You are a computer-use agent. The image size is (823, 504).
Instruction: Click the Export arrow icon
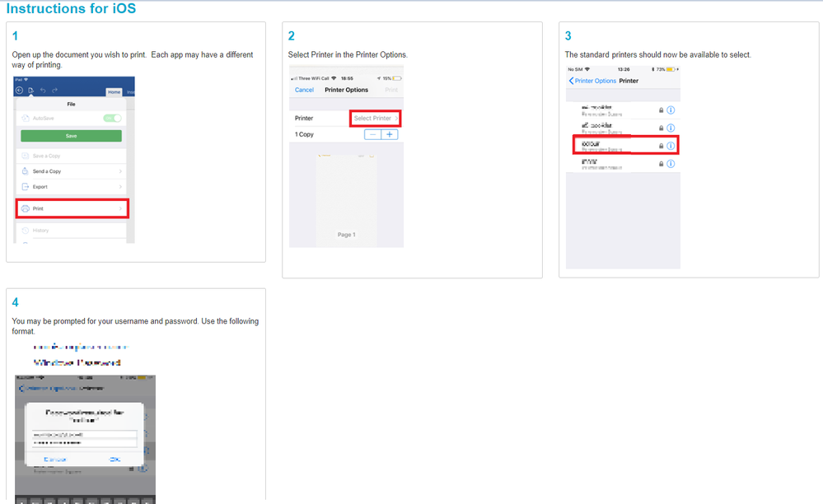coord(26,186)
